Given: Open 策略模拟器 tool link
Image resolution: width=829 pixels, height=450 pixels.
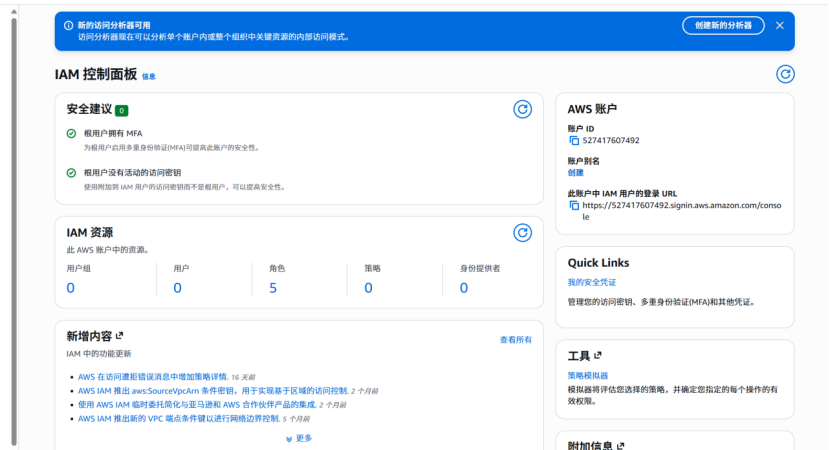Looking at the screenshot, I should pos(588,375).
